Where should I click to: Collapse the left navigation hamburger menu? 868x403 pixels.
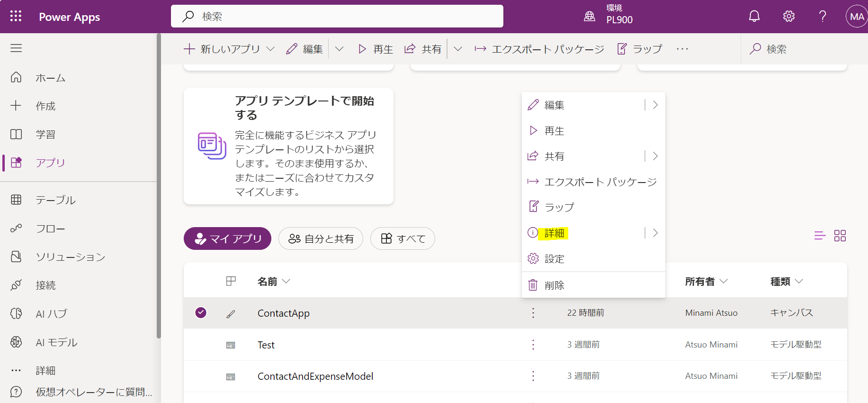[16, 48]
